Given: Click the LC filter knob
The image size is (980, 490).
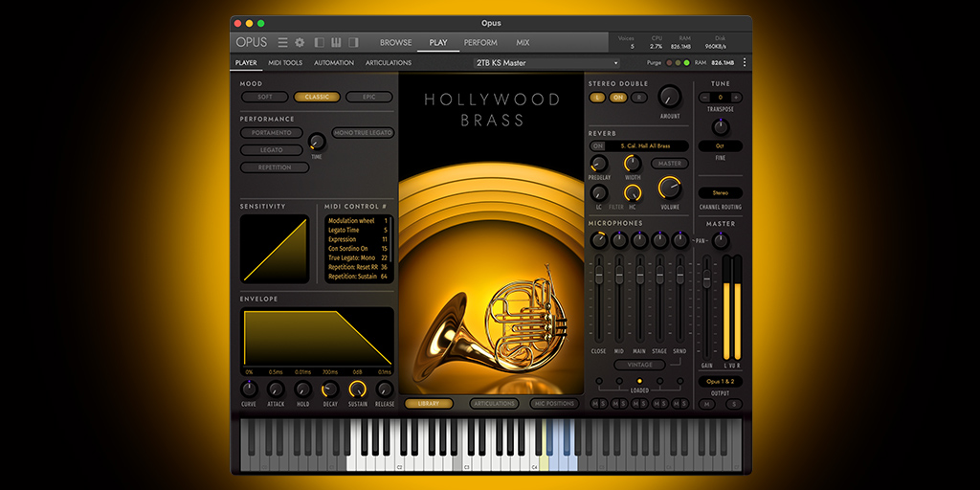Looking at the screenshot, I should pyautogui.click(x=599, y=193).
